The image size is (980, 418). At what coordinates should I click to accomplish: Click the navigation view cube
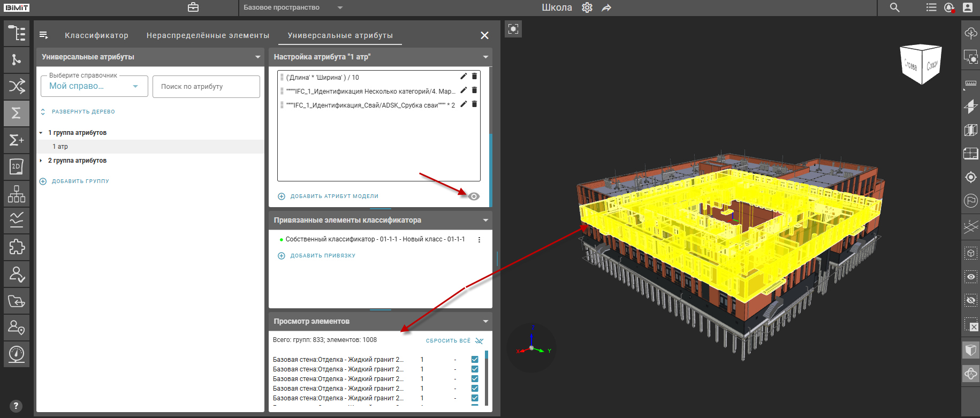pyautogui.click(x=921, y=65)
